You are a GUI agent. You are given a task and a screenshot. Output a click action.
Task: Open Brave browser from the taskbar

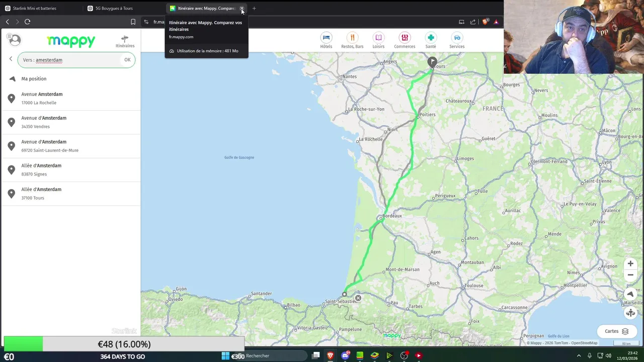pos(330,355)
